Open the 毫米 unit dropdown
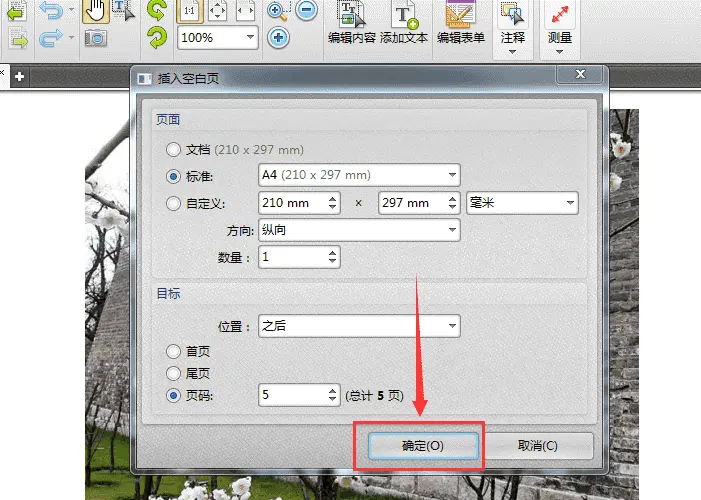 pyautogui.click(x=522, y=203)
